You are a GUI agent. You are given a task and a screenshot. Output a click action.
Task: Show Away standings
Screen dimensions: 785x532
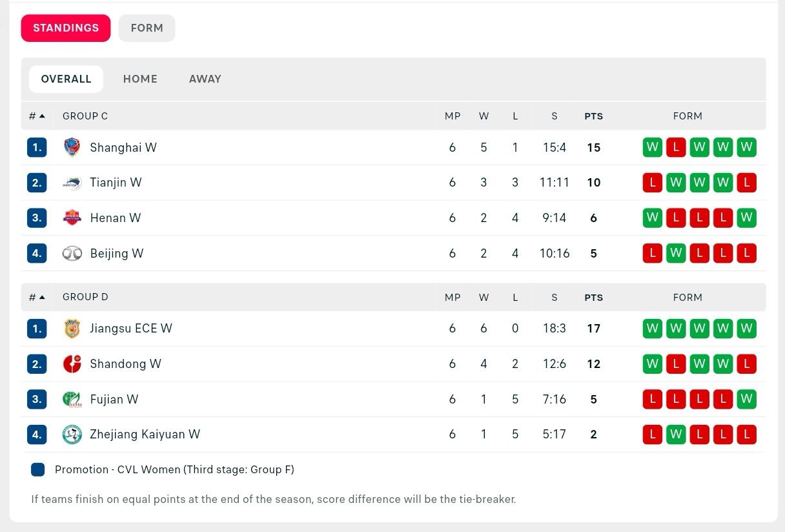click(x=205, y=79)
